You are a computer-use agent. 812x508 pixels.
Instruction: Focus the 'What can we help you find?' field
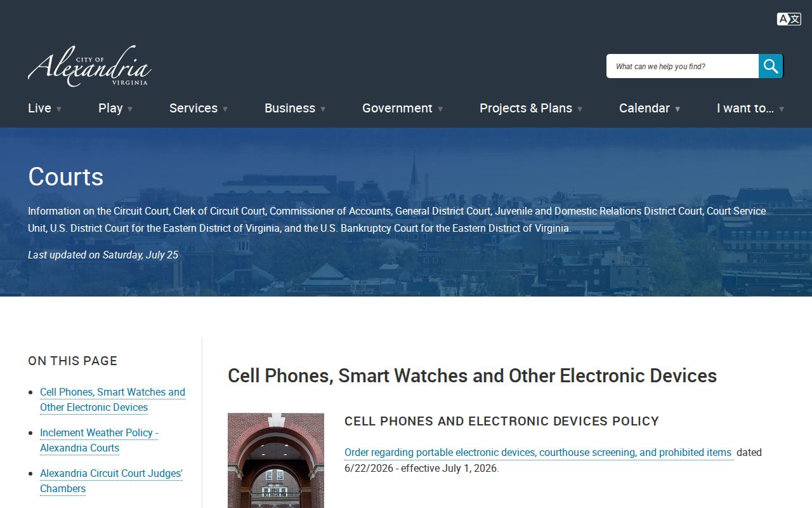(x=683, y=66)
